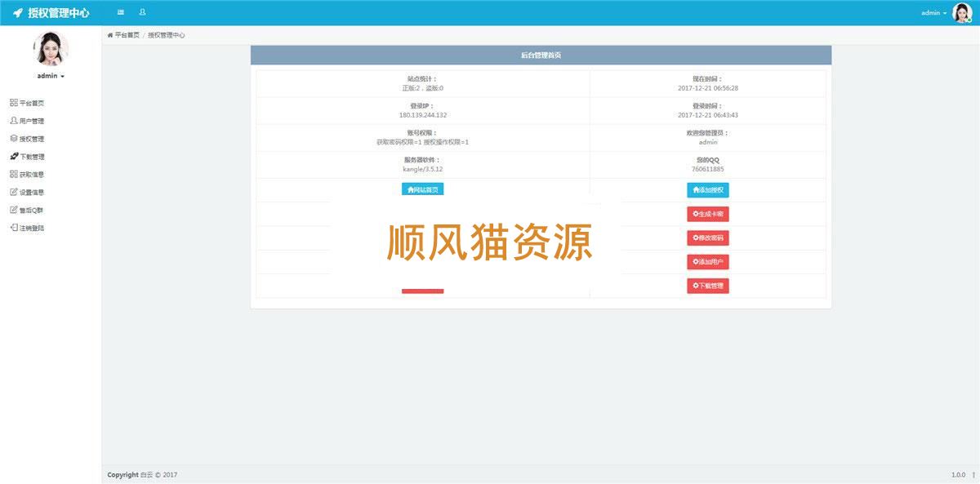Image resolution: width=980 pixels, height=484 pixels.
Task: Click the rocket logo in header
Action: point(18,13)
